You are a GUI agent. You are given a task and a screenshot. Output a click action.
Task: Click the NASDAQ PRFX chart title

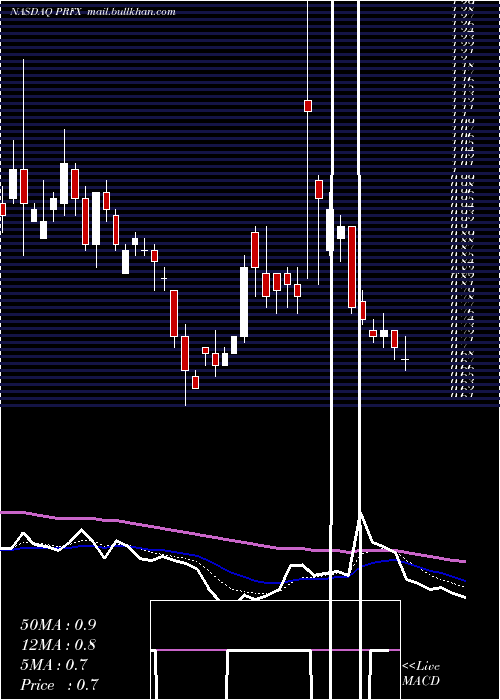click(x=46, y=12)
